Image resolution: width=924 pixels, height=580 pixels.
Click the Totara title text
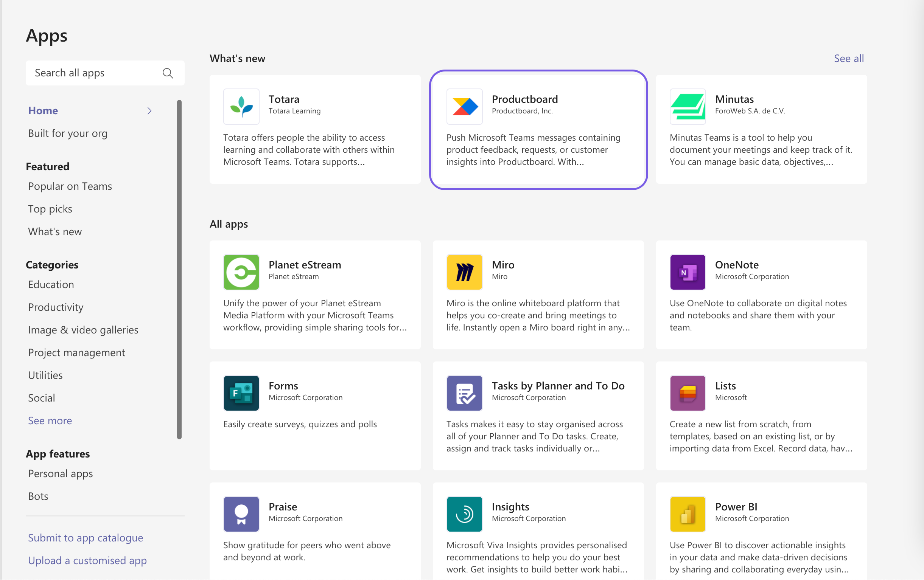[x=283, y=99]
